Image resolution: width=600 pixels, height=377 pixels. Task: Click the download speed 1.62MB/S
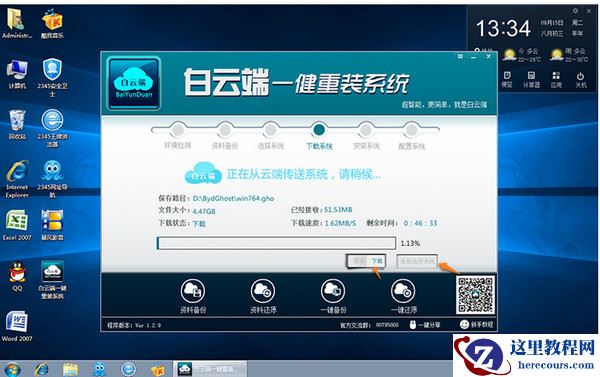click(340, 223)
